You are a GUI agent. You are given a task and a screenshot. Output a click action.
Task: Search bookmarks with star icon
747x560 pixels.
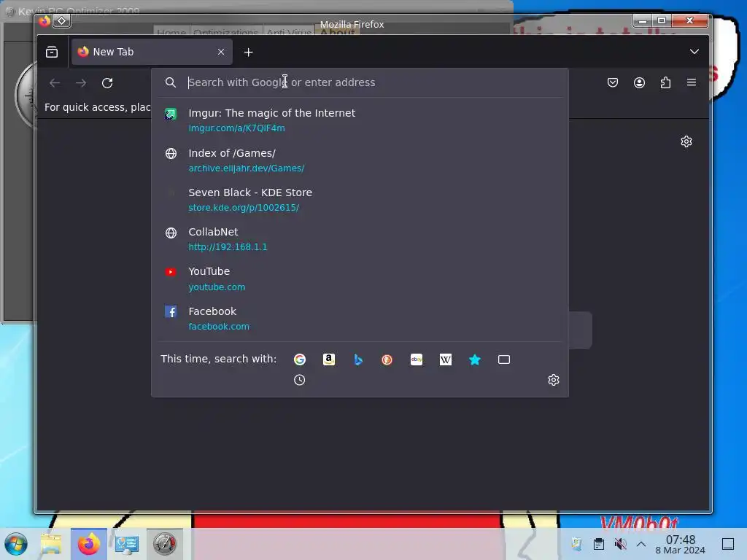click(x=474, y=359)
